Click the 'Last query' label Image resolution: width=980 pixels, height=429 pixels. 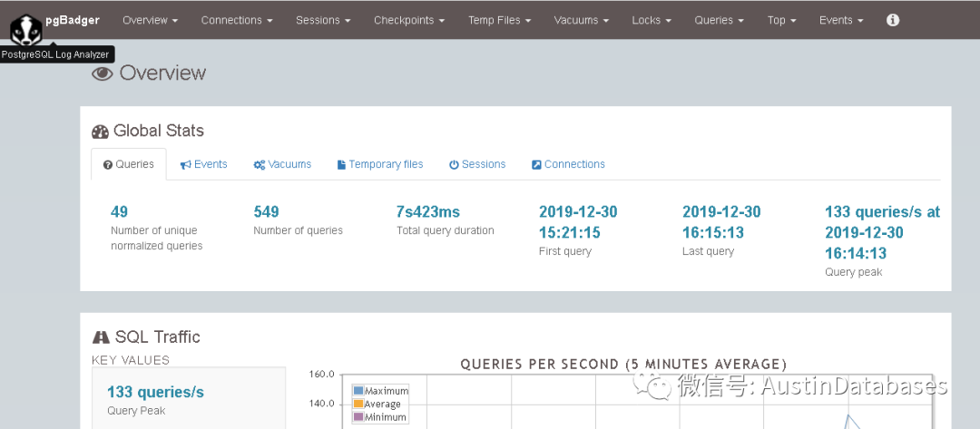708,251
